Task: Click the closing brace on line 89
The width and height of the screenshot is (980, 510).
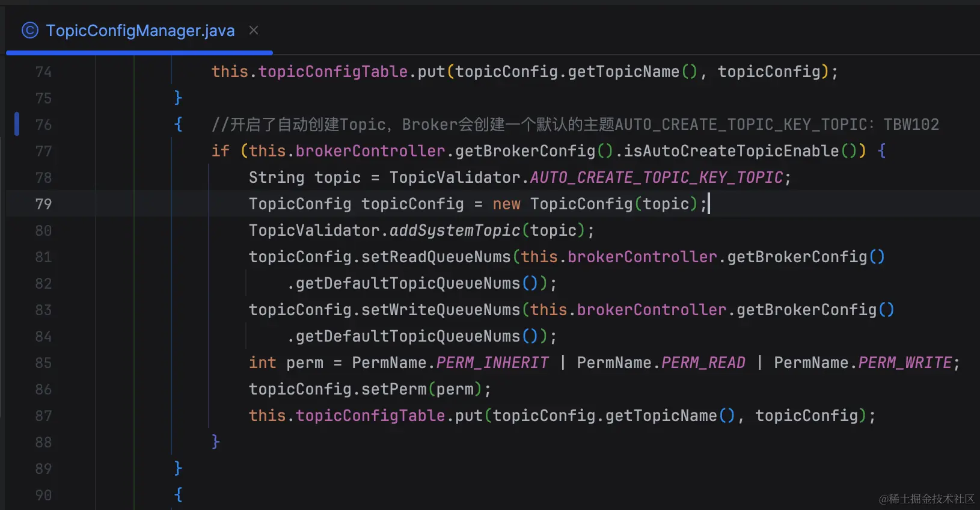Action: click(178, 469)
